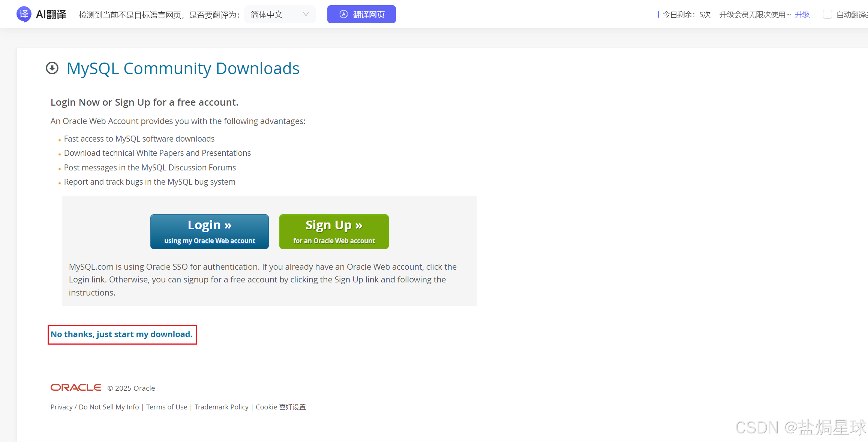Click Login using my Oracle Web account
Viewport: 868px width, 442px height.
coord(210,231)
